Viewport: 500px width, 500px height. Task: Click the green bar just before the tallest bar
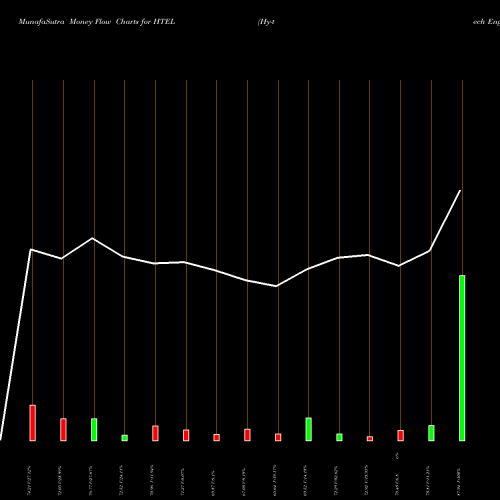pos(431,433)
